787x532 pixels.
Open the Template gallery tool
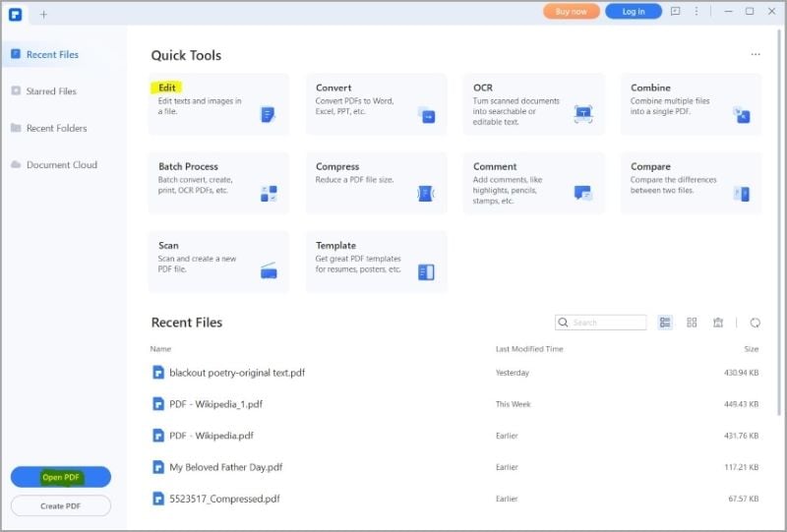point(376,261)
